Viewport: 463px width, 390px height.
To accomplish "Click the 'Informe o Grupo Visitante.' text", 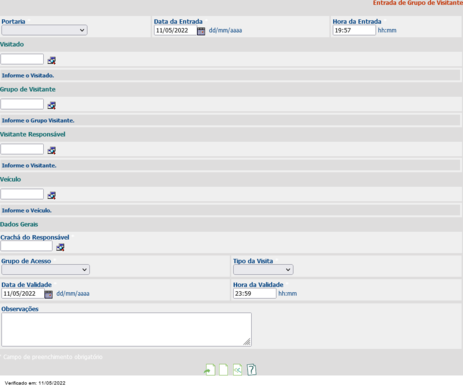I will click(38, 120).
